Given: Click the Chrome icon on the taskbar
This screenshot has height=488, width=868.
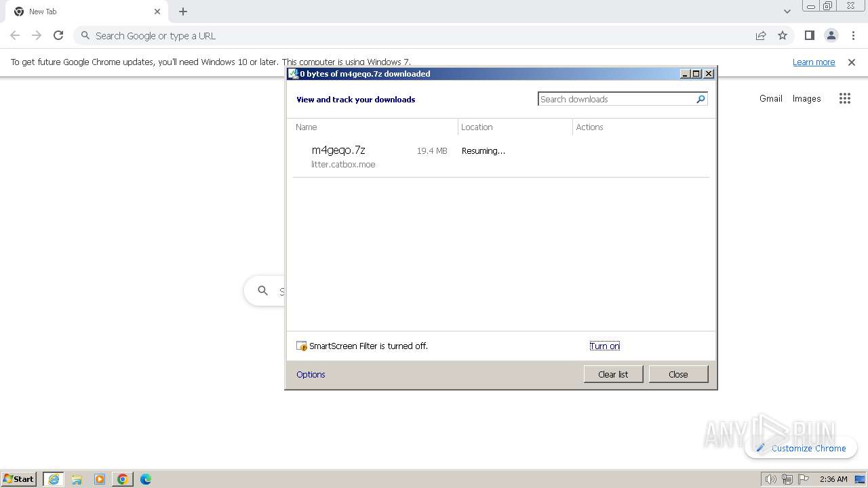Looking at the screenshot, I should click(123, 479).
